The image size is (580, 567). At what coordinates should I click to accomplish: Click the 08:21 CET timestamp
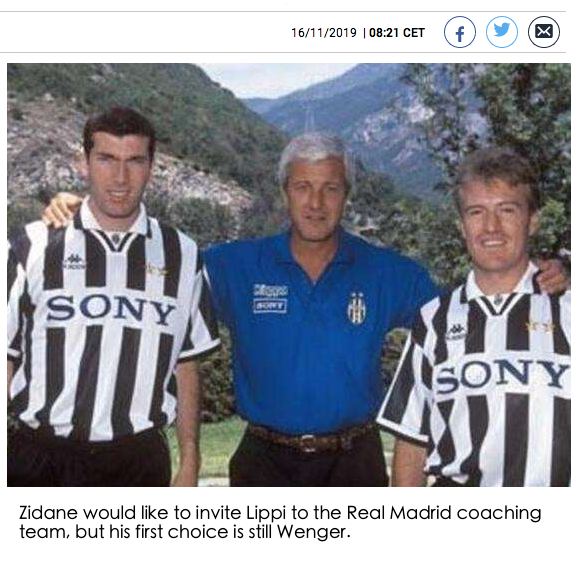(x=397, y=33)
